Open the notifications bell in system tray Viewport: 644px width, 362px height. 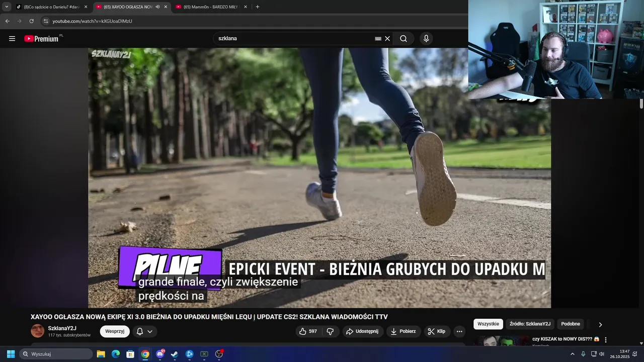click(635, 354)
